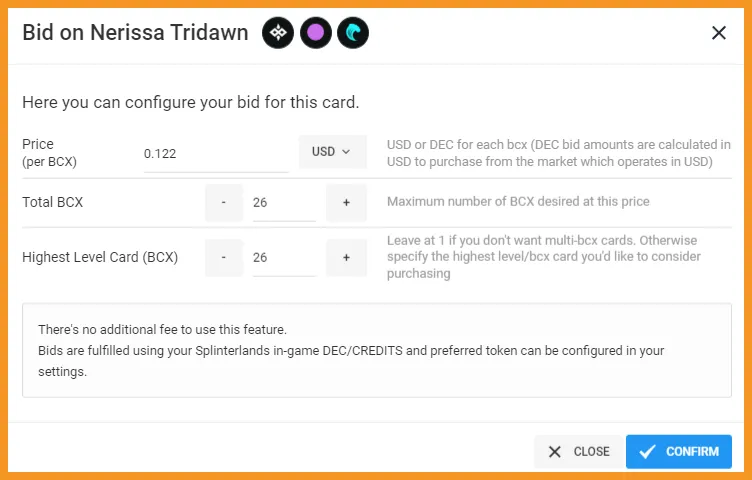Click the Total BCX value field

(284, 203)
